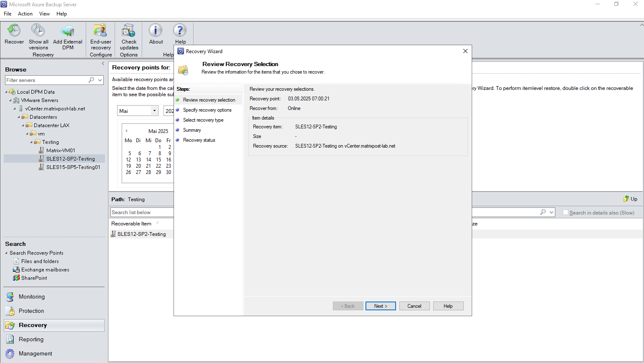Screen dimensions: 644x363
Task: Open the month dropdown showing Mai
Action: coord(154,111)
